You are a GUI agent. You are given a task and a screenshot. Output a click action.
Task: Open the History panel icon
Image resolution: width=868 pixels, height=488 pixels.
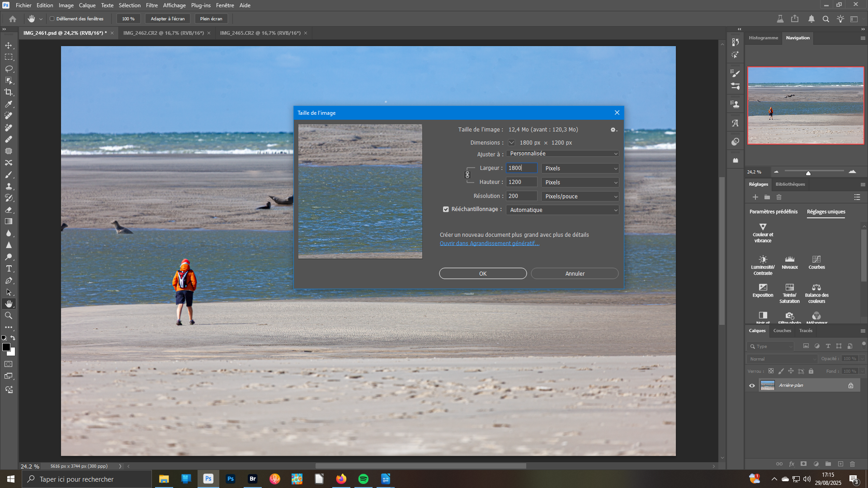point(736,42)
